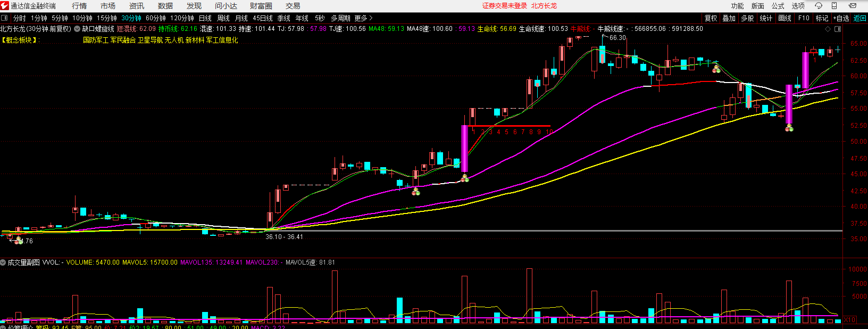This screenshot has width=868, height=329.
Task: Open the 数据 menu
Action: 165,6
